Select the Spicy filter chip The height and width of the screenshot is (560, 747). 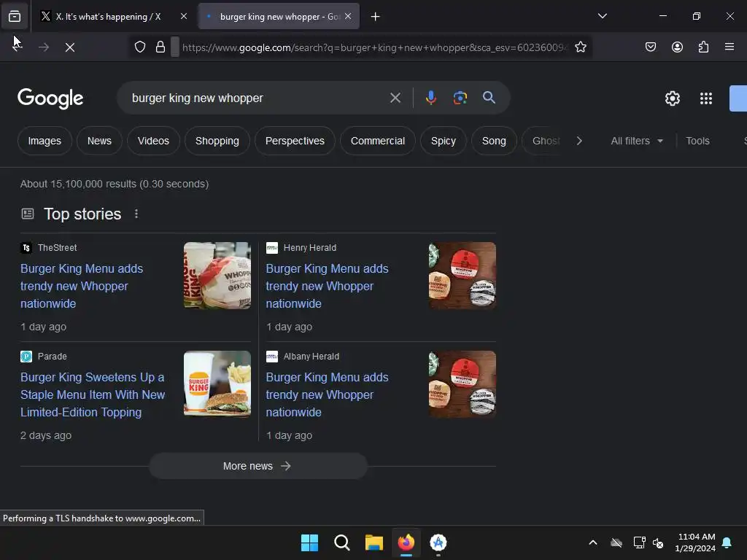coord(444,141)
